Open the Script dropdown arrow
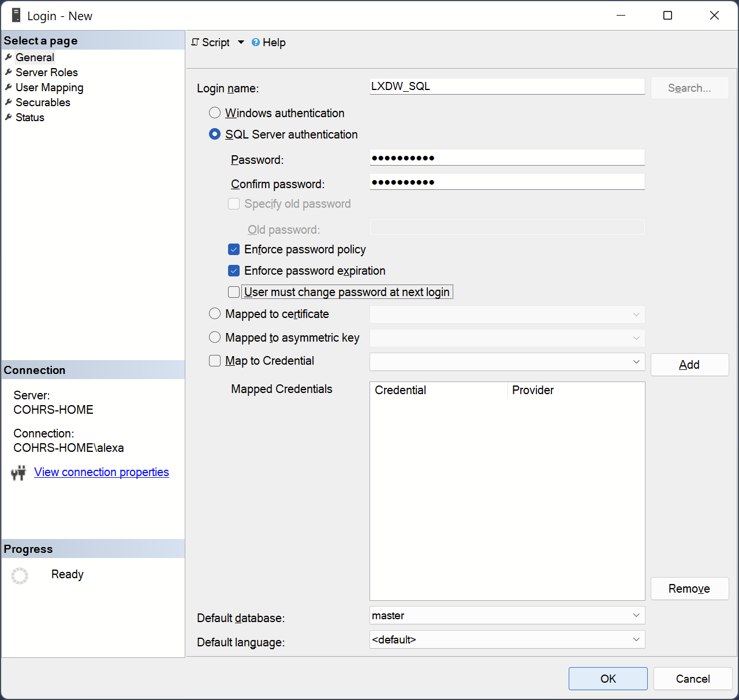 tap(241, 42)
